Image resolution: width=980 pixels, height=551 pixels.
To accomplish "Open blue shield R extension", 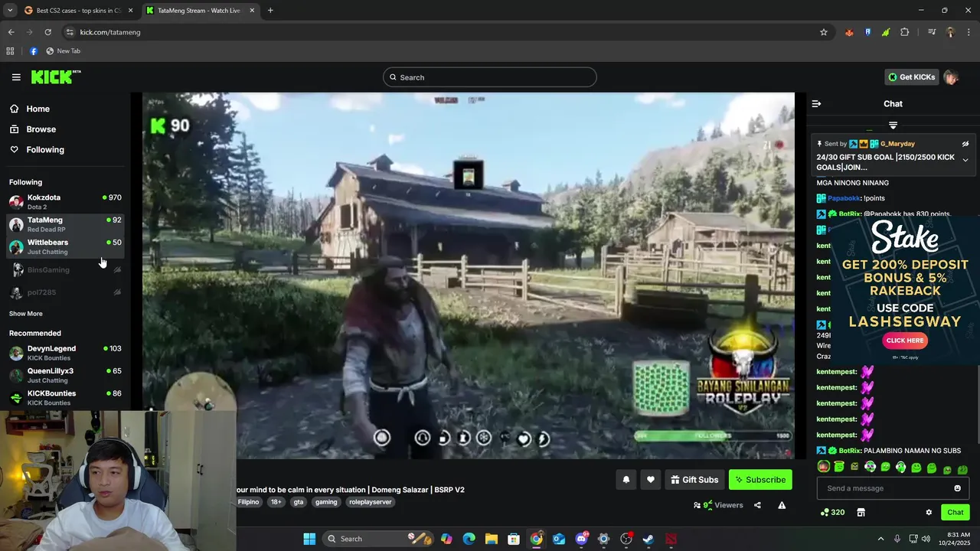I will [867, 32].
